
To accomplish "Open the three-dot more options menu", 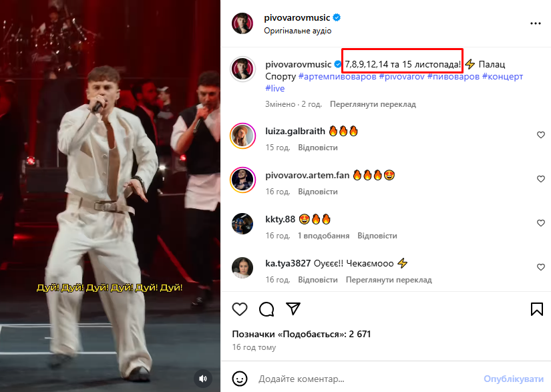I will [535, 23].
